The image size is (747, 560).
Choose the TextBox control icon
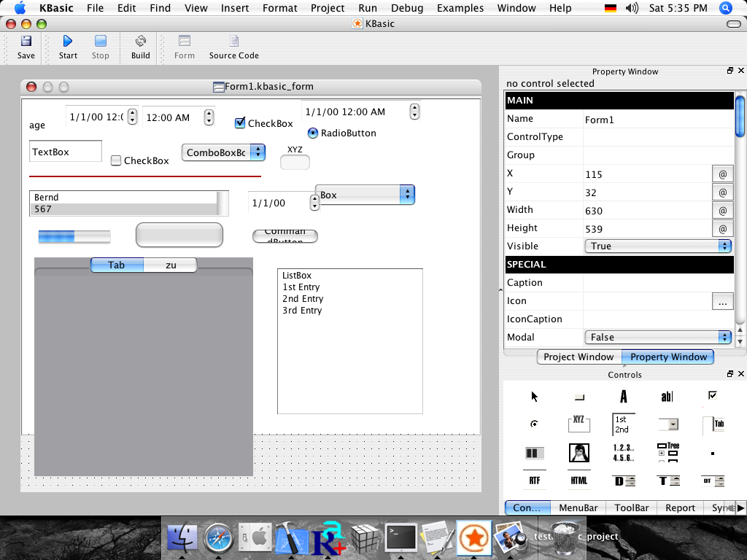[x=667, y=397]
